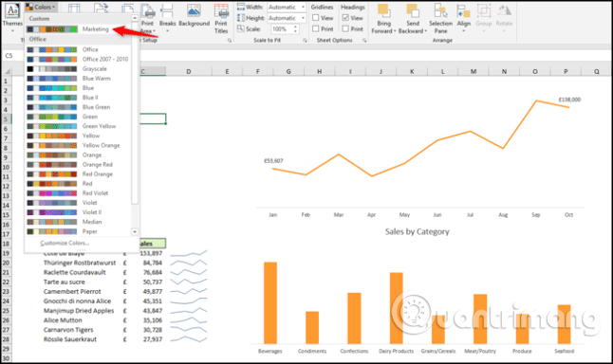Open the Themes gallery icon
613x364 pixels.
(x=12, y=11)
